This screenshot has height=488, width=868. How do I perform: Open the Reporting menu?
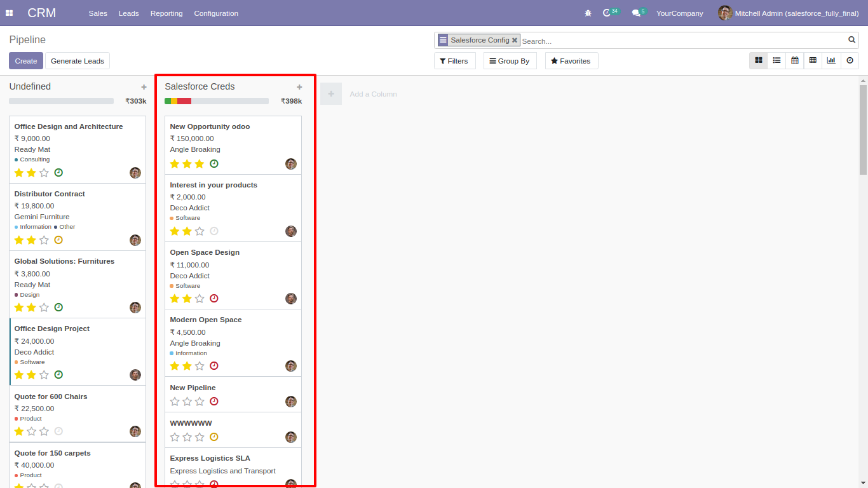166,13
